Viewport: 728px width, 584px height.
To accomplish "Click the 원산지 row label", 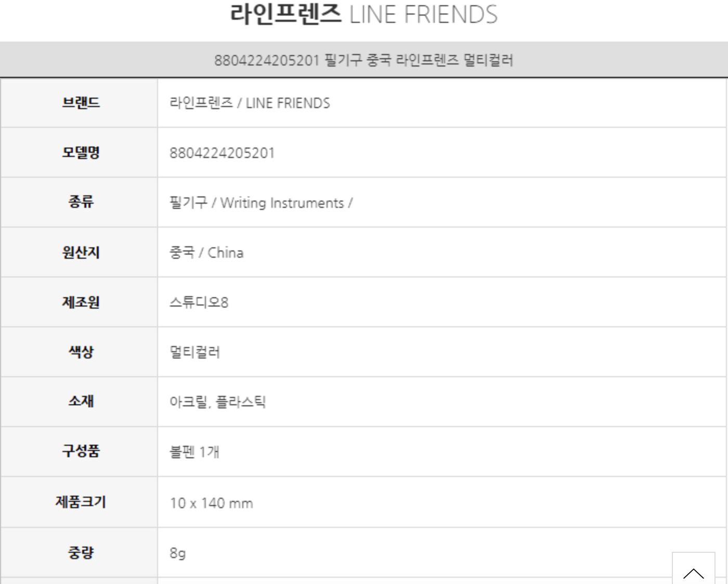I will pos(81,252).
